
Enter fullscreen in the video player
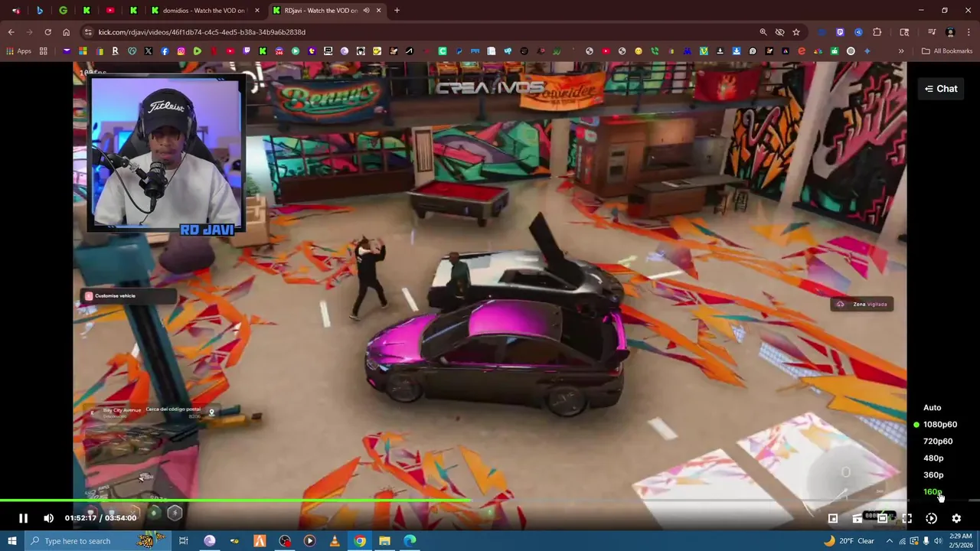click(x=906, y=518)
